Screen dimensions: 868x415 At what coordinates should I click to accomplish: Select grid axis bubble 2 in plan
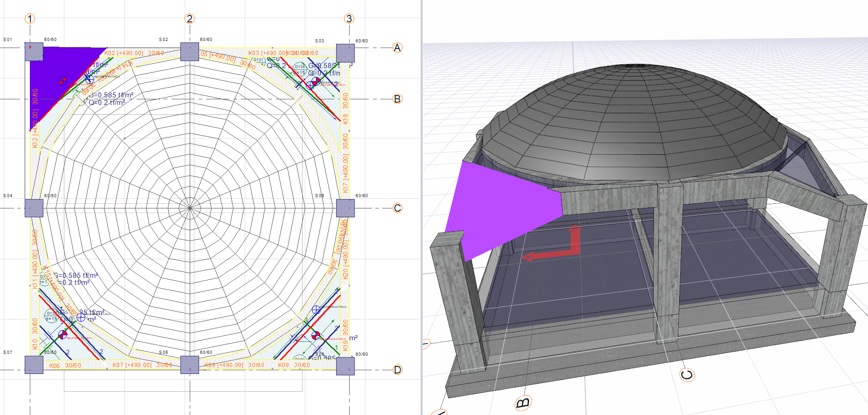tap(189, 19)
